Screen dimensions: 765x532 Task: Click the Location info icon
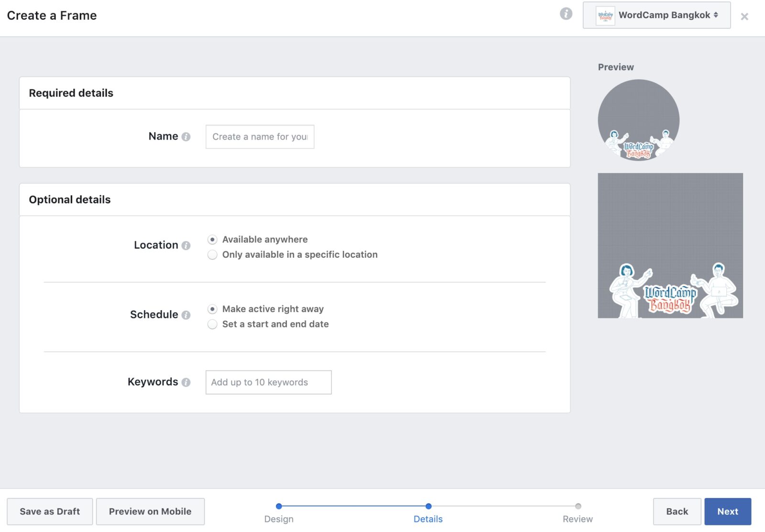pyautogui.click(x=186, y=245)
